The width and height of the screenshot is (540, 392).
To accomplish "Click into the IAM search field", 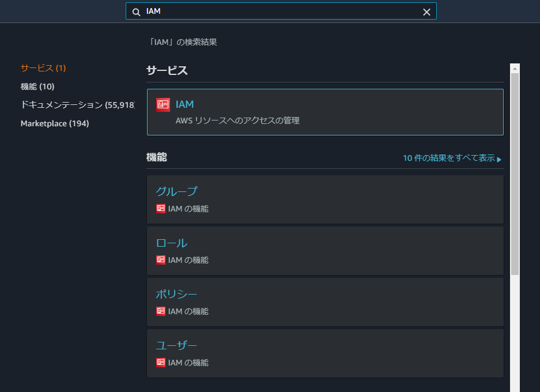I will (281, 11).
